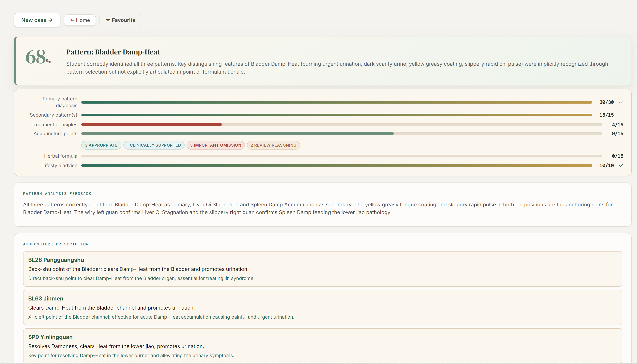Click the Treatment principles label

pos(54,124)
